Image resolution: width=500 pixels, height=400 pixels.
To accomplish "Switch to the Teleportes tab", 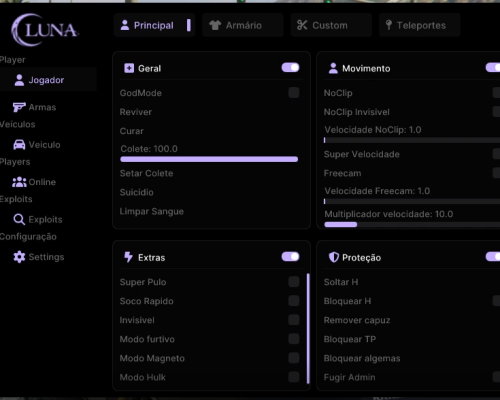I will tap(420, 25).
